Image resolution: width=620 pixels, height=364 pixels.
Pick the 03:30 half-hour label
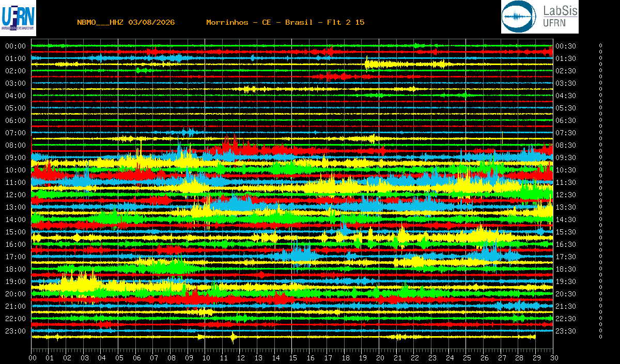[x=565, y=83]
